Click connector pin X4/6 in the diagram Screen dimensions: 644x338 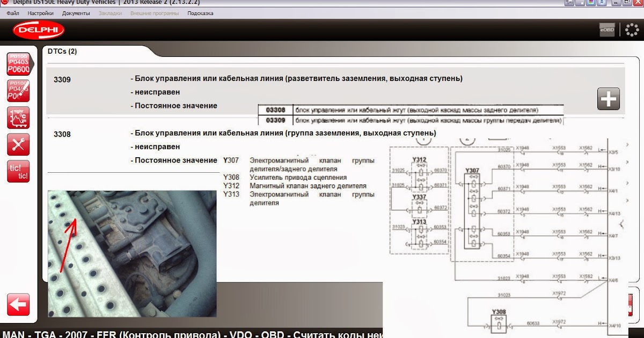614,280
